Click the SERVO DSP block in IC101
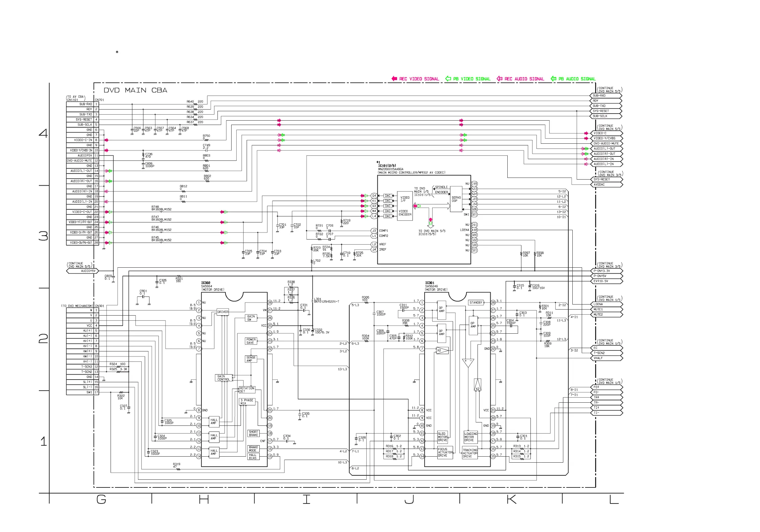 click(x=456, y=199)
